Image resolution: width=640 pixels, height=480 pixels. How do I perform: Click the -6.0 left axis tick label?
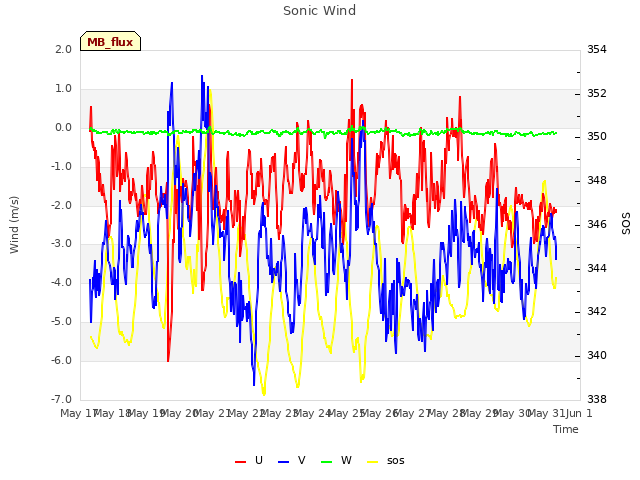tap(62, 360)
